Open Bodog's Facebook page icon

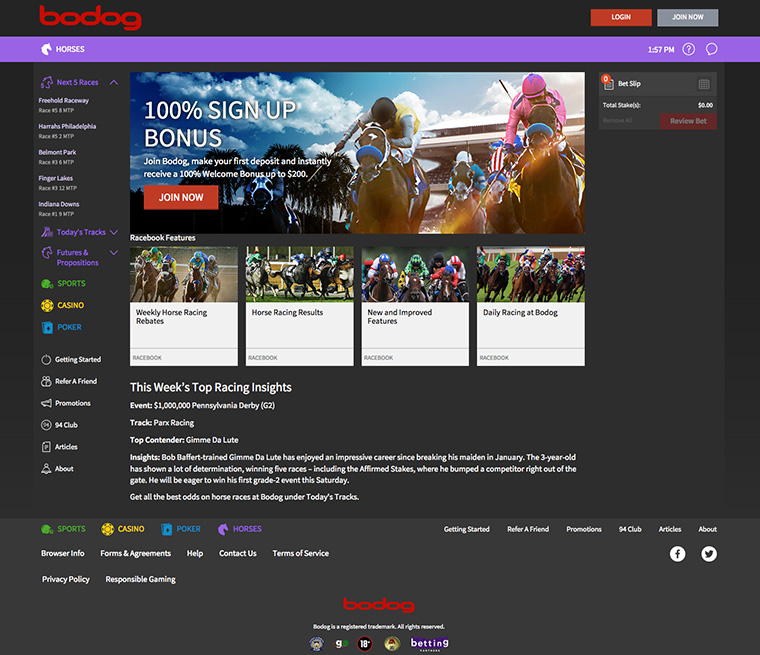(x=677, y=554)
